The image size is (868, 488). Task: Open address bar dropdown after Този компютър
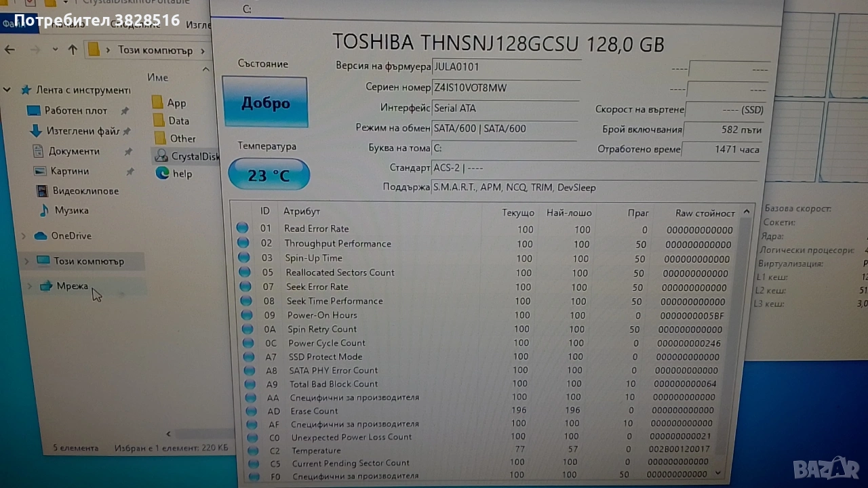tap(202, 51)
